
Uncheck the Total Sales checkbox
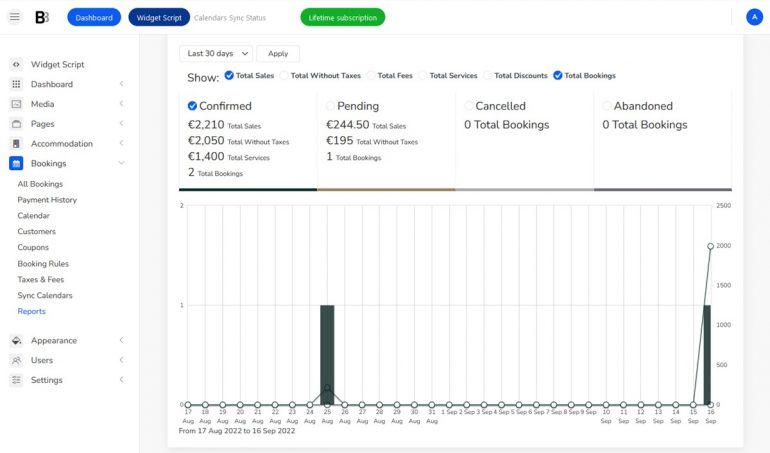coord(229,75)
